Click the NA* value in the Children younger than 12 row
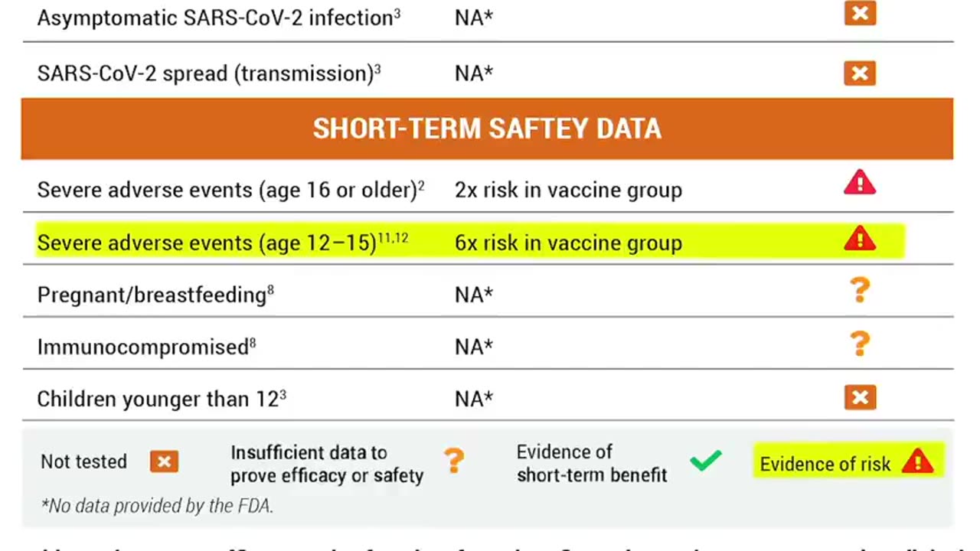This screenshot has height=551, width=980. click(474, 399)
